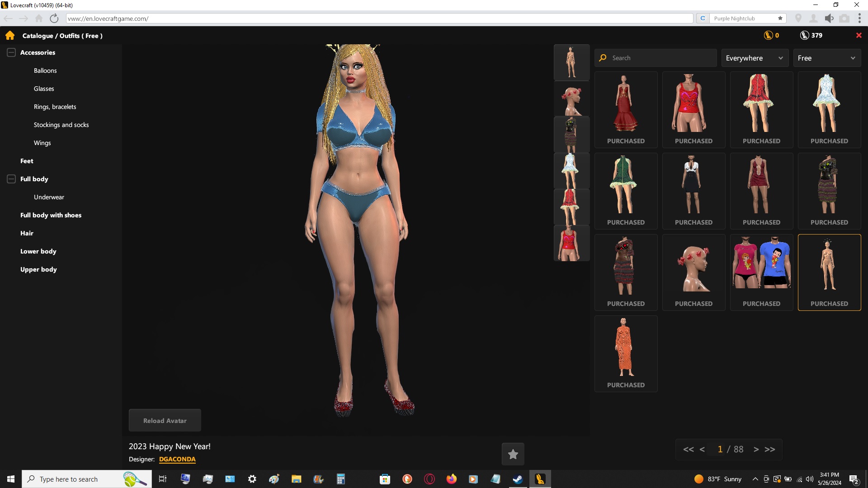Open the Free price filter dropdown
This screenshot has height=488, width=868.
tap(826, 58)
